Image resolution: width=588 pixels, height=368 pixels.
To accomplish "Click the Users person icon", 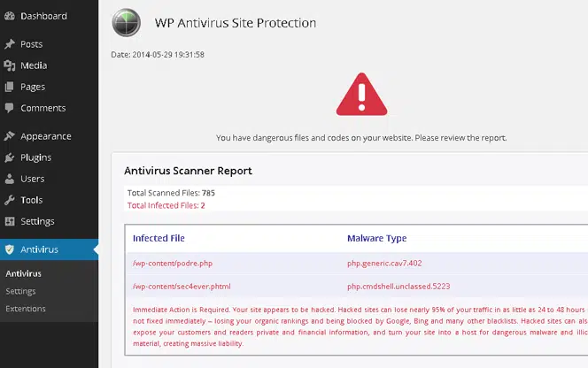I will click(x=10, y=179).
